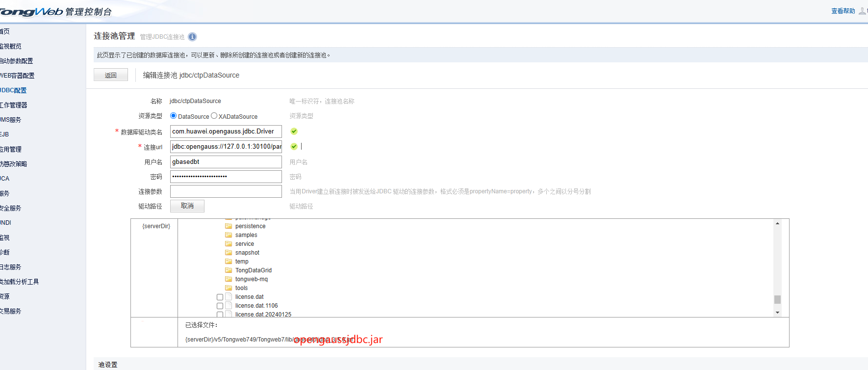
Task: Click the user avatar icon in header
Action: point(862,11)
